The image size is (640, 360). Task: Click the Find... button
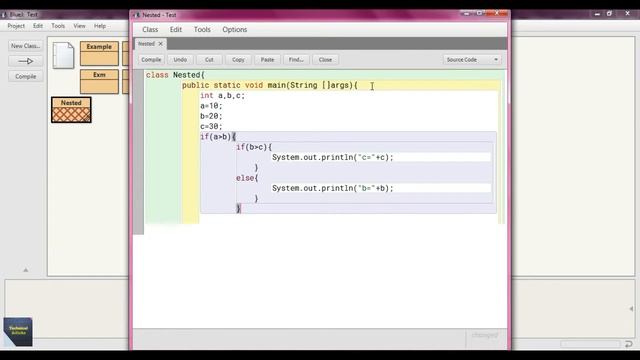(296, 60)
